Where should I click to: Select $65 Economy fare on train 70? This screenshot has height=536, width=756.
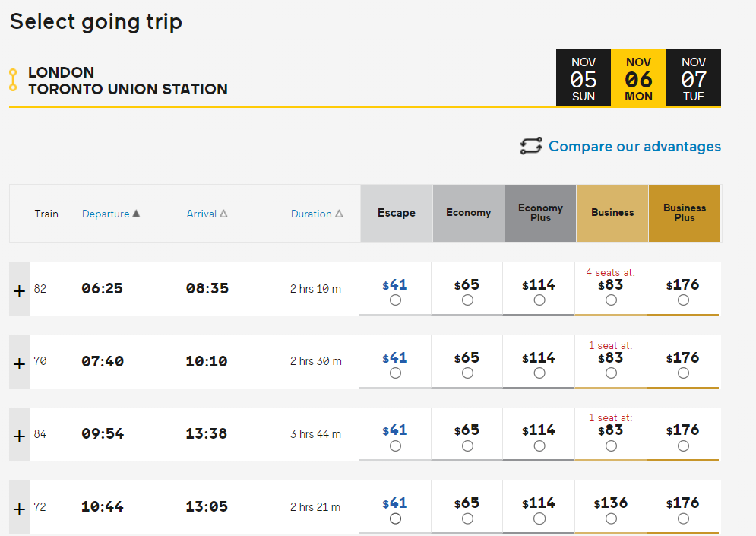tap(467, 373)
